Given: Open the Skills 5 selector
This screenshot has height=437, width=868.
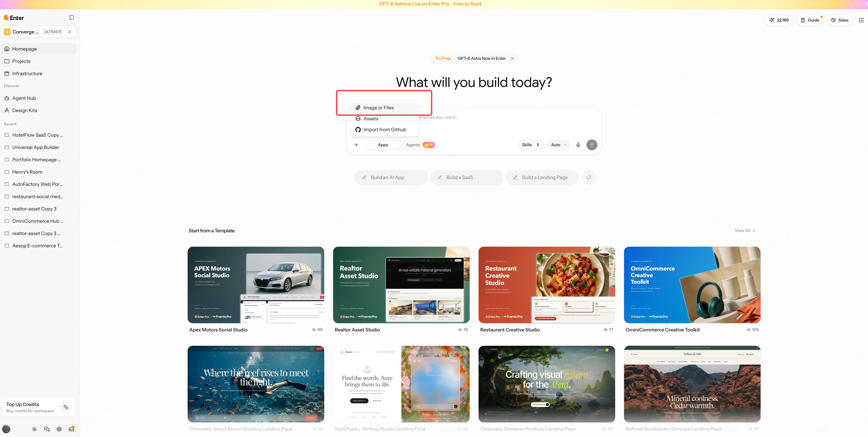Looking at the screenshot, I should (530, 145).
